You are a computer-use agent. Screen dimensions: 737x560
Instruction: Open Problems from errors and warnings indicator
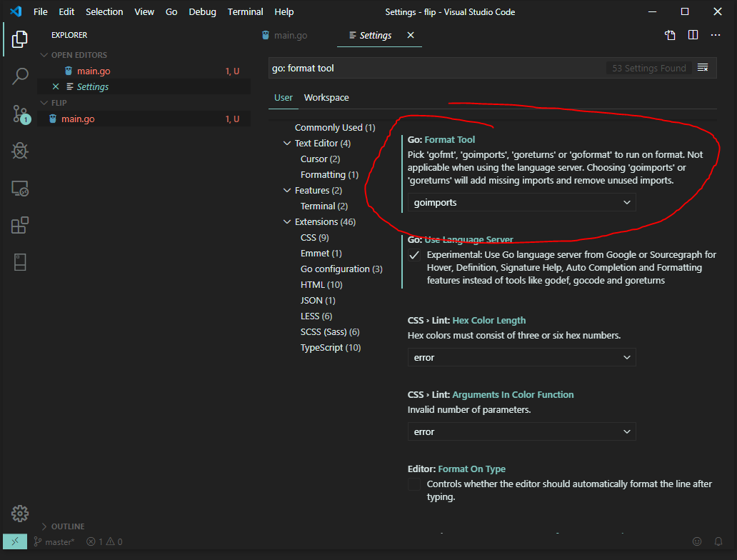point(104,541)
